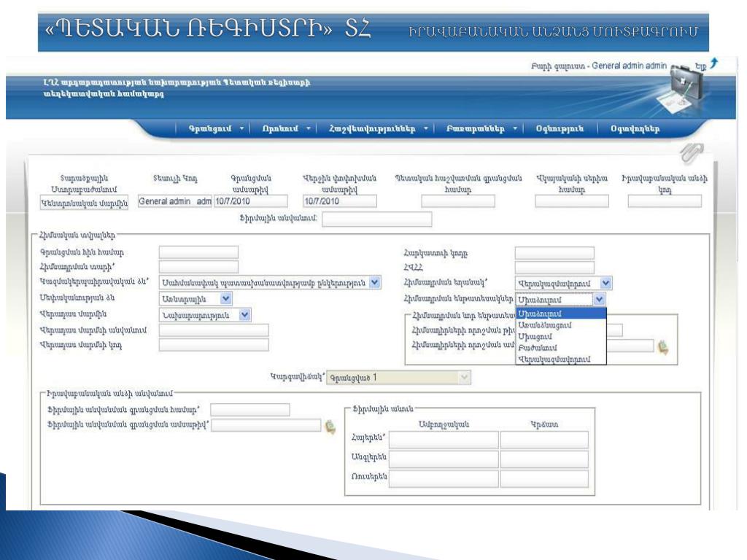Viewport: 747px width, 560px height.
Task: Click the top Ֆիրմային անվանում field
Action: click(x=377, y=219)
